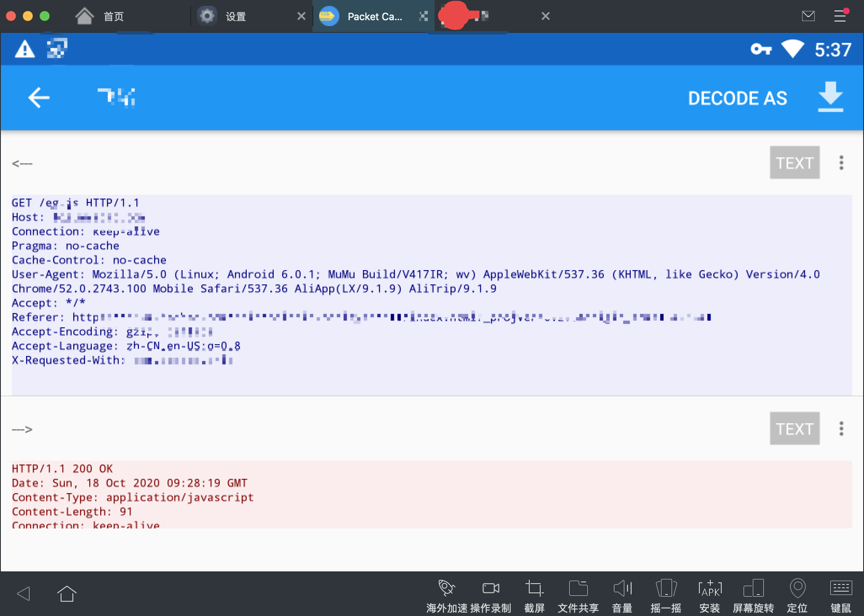Click the Date header in response
Screen dimensions: 864x616
coord(129,483)
